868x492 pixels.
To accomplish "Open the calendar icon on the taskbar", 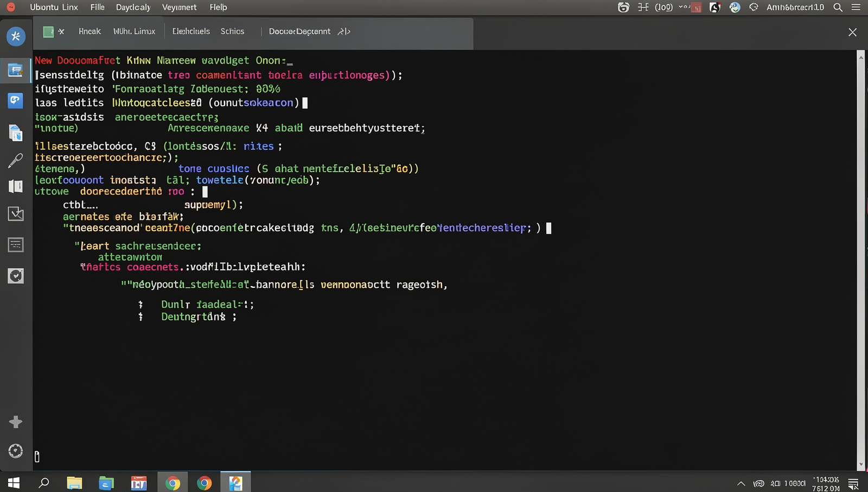I will pos(139,482).
